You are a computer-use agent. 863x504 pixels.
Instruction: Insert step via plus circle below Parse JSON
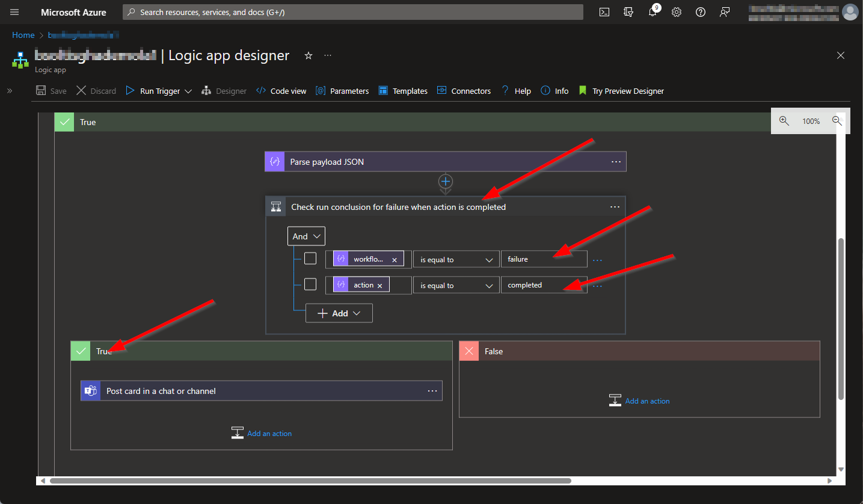445,181
